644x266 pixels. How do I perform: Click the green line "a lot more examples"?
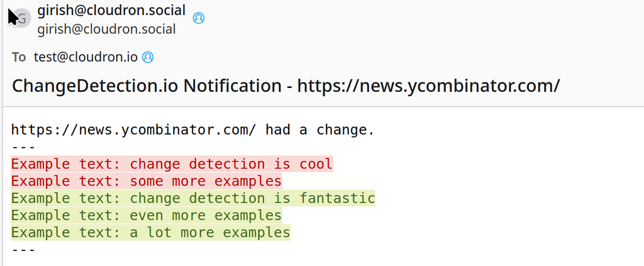150,232
